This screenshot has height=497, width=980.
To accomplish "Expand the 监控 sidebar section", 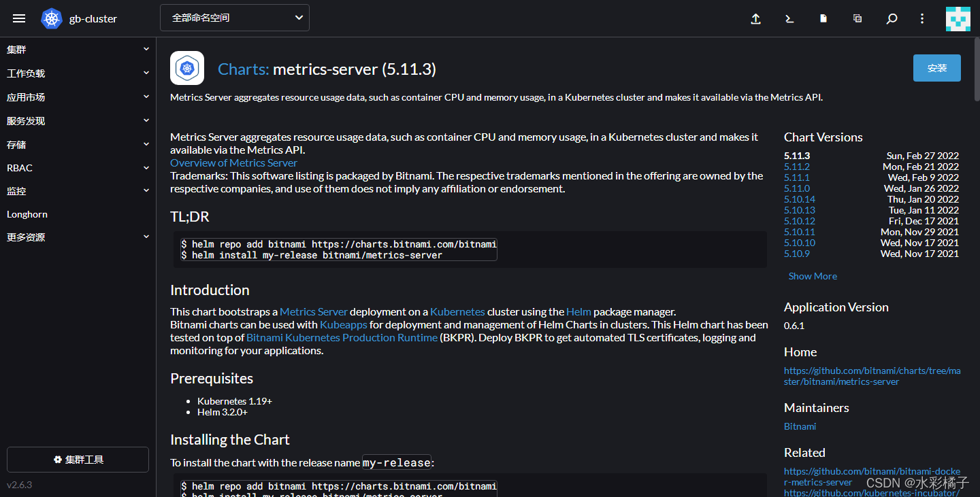I will (78, 192).
